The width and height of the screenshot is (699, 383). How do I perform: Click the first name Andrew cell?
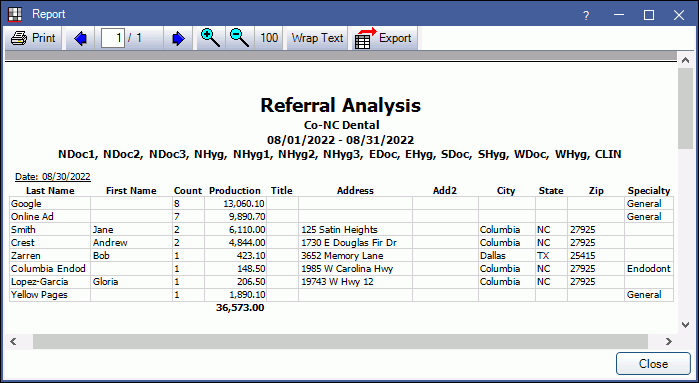click(132, 243)
